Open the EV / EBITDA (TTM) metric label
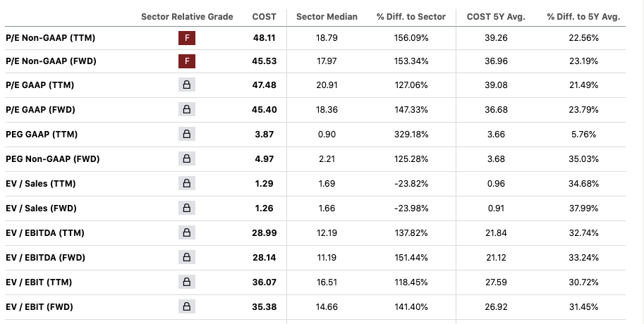 [x=44, y=233]
